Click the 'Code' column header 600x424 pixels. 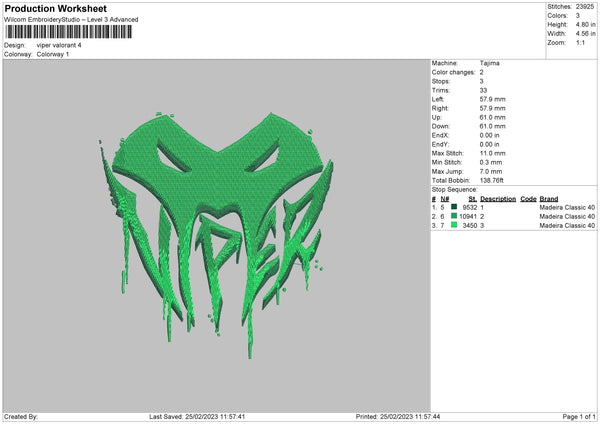pyautogui.click(x=528, y=199)
